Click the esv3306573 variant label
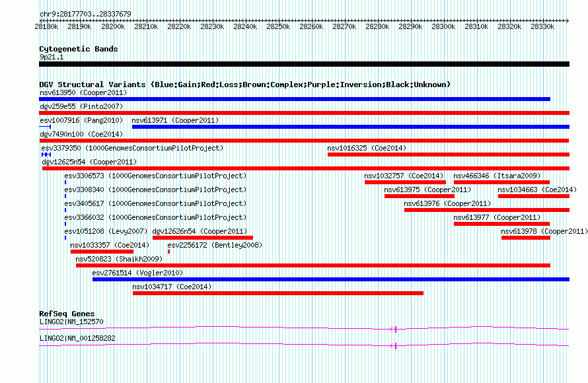The width and height of the screenshot is (588, 383). tap(155, 176)
